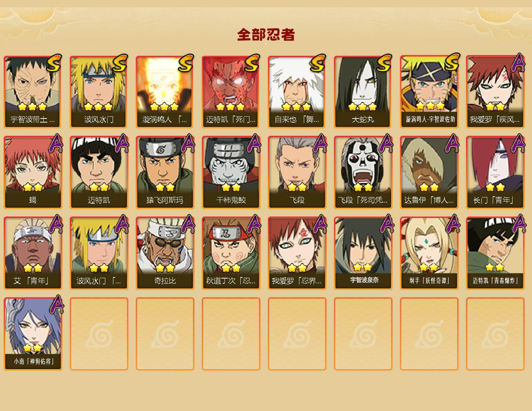Choose the 迈特凯「青春爆炸」 ninja card
Image resolution: width=532 pixels, height=411 pixels.
pos(495,253)
